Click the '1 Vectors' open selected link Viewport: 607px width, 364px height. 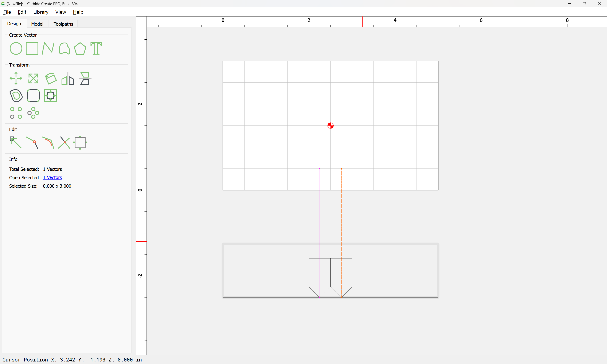pos(52,178)
